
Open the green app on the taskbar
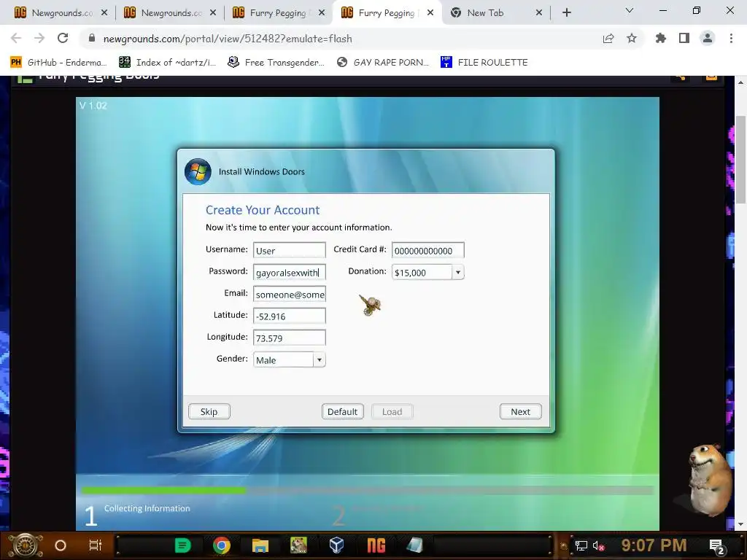click(183, 545)
